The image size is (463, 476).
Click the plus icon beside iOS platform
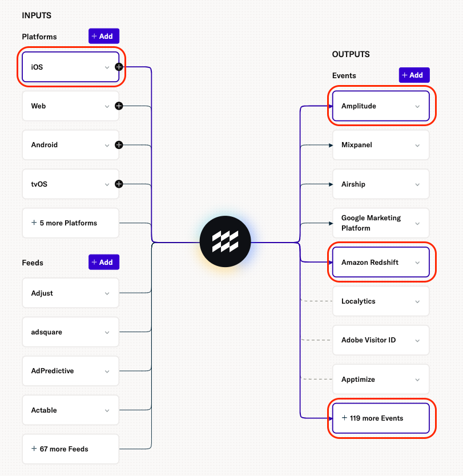(119, 67)
